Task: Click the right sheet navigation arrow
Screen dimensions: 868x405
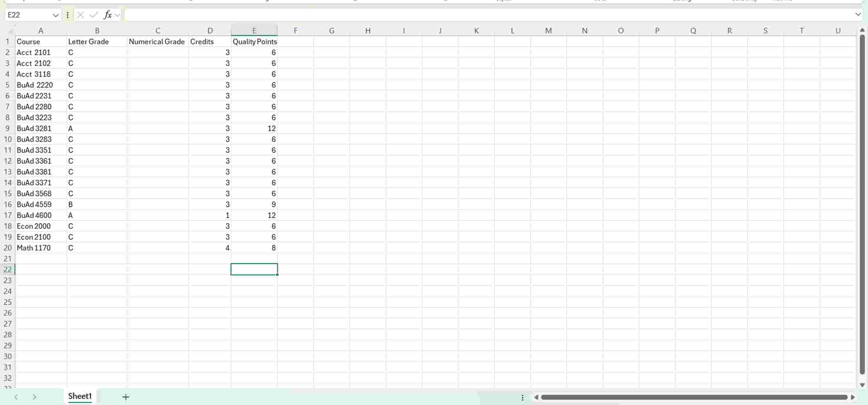Action: tap(34, 397)
